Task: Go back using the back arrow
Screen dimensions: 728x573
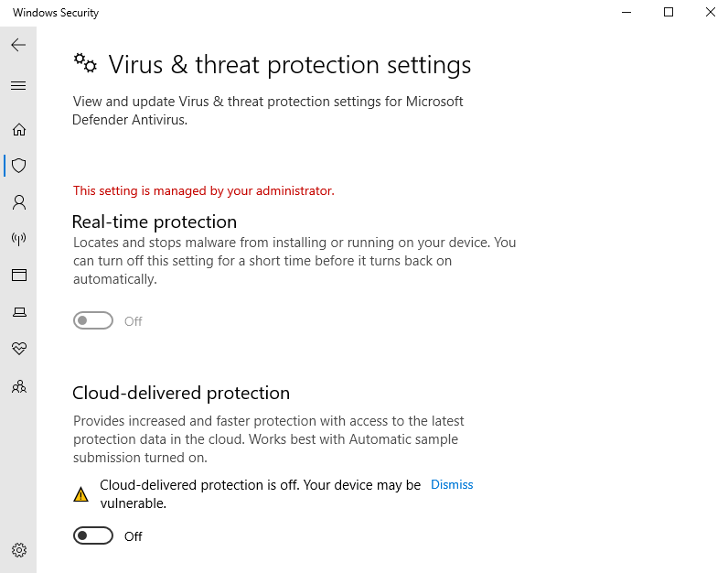Action: pos(18,45)
